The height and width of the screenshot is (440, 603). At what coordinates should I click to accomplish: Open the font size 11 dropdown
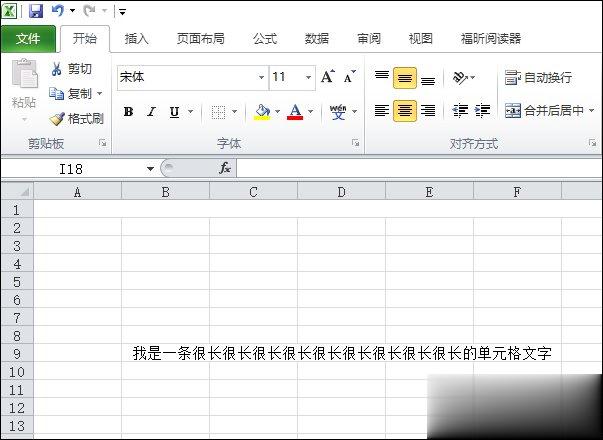point(308,77)
